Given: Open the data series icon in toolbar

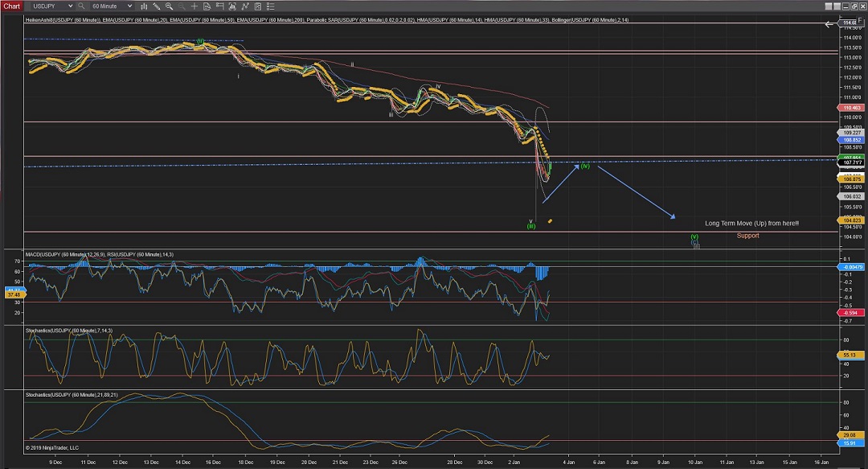Looking at the screenshot, I should [x=232, y=6].
